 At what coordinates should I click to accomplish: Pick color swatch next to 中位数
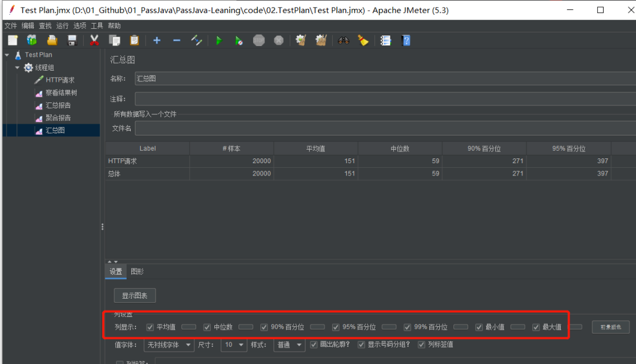tap(246, 327)
